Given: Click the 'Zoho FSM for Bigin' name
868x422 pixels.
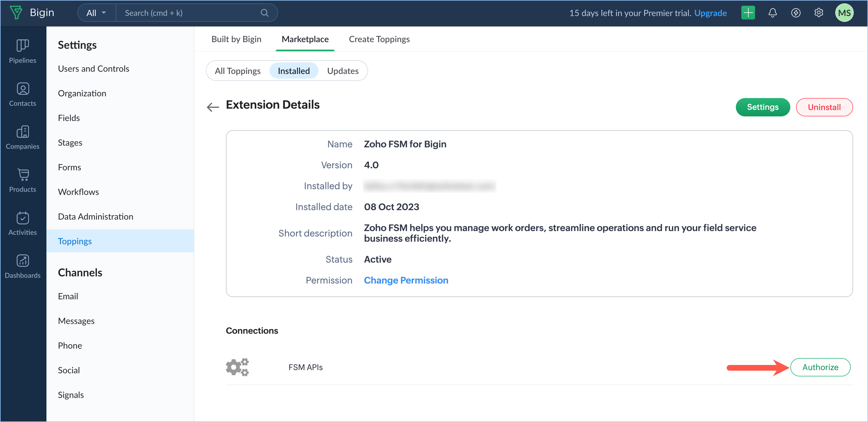Looking at the screenshot, I should pos(405,144).
